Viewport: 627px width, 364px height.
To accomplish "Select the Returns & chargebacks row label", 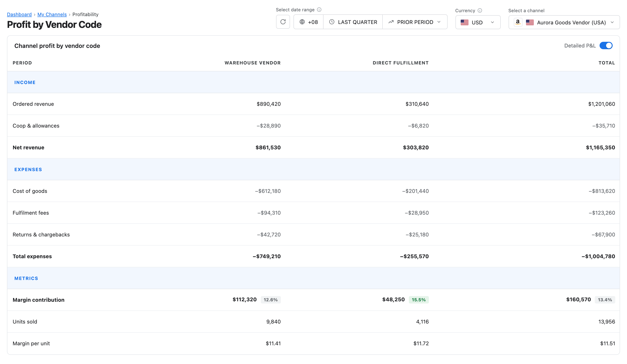I will coord(41,235).
